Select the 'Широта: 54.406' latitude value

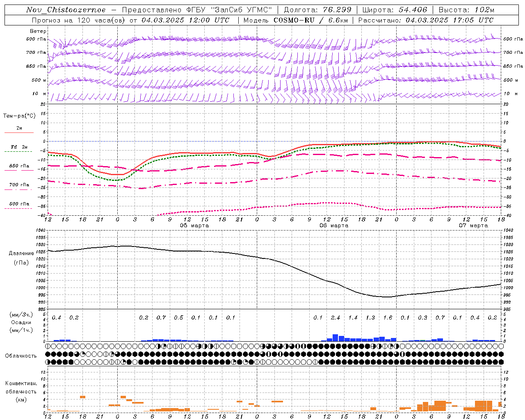point(394,10)
